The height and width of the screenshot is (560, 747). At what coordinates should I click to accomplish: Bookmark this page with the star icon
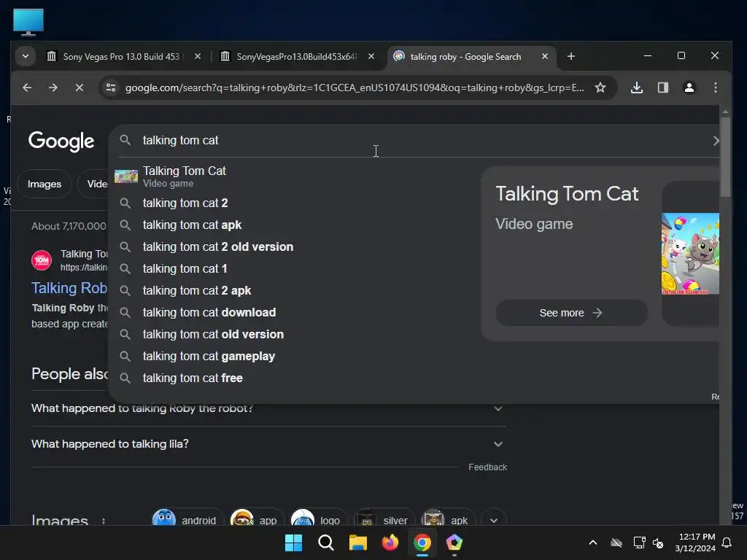pyautogui.click(x=600, y=87)
